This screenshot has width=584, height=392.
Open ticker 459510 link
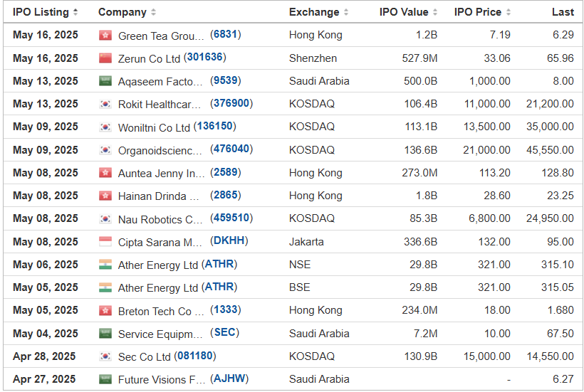[x=231, y=218]
